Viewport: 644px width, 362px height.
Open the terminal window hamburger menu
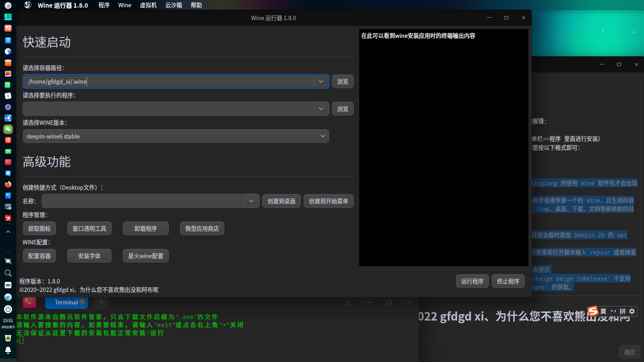coord(349,302)
